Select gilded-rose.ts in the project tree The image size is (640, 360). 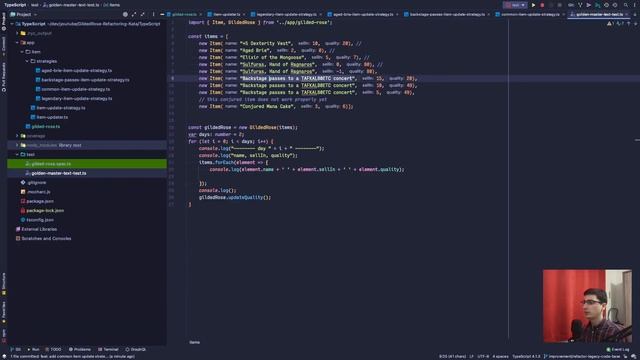point(45,127)
